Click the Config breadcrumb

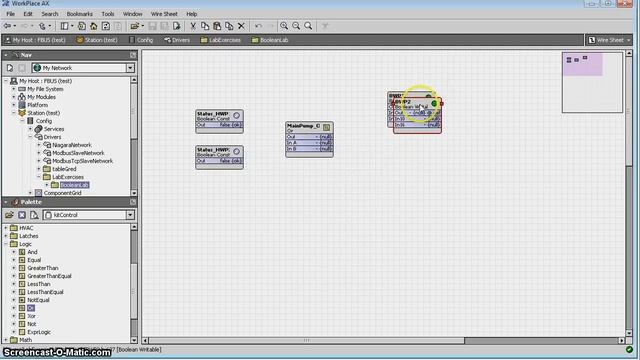coord(141,40)
